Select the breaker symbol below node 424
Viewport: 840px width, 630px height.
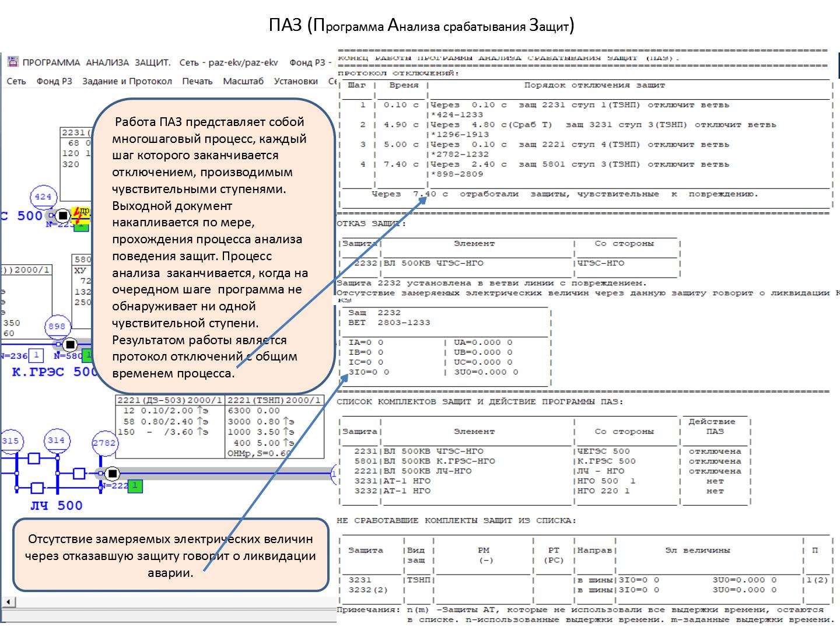pyautogui.click(x=62, y=215)
